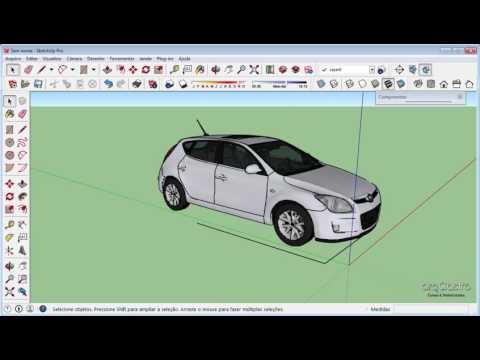This screenshot has height=360, width=480.
Task: Select the Axes tool in left palette
Action: [x=10, y=250]
